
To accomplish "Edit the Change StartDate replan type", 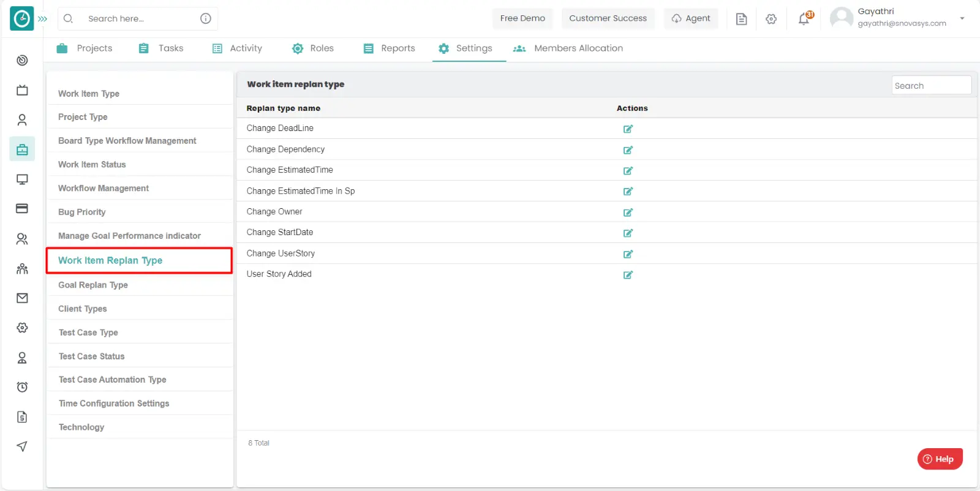I will (628, 233).
